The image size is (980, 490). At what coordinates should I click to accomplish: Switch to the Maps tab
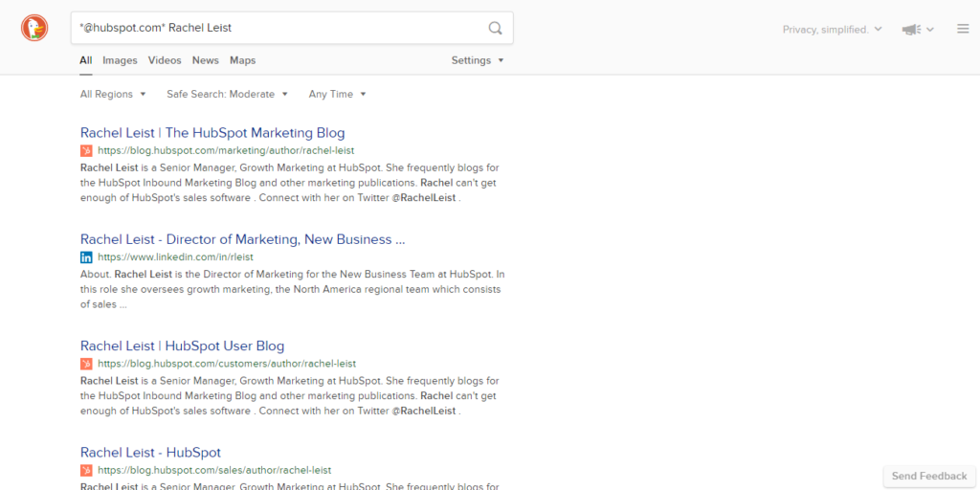click(x=242, y=60)
